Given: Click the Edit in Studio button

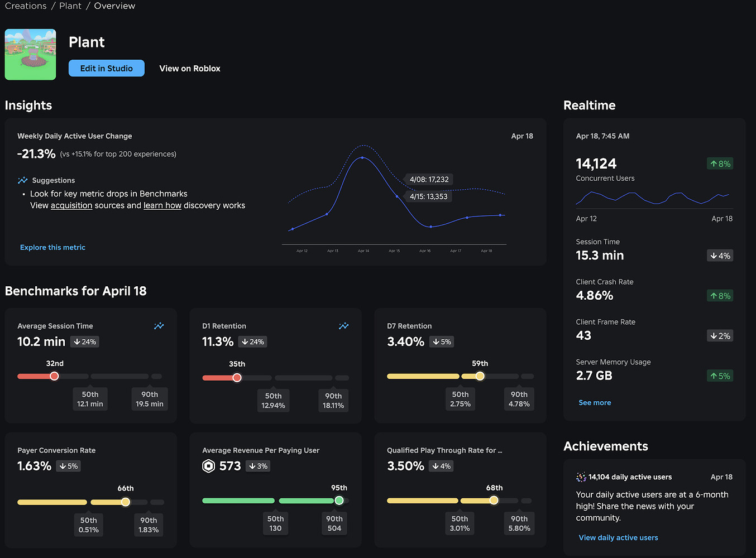Looking at the screenshot, I should pyautogui.click(x=106, y=68).
